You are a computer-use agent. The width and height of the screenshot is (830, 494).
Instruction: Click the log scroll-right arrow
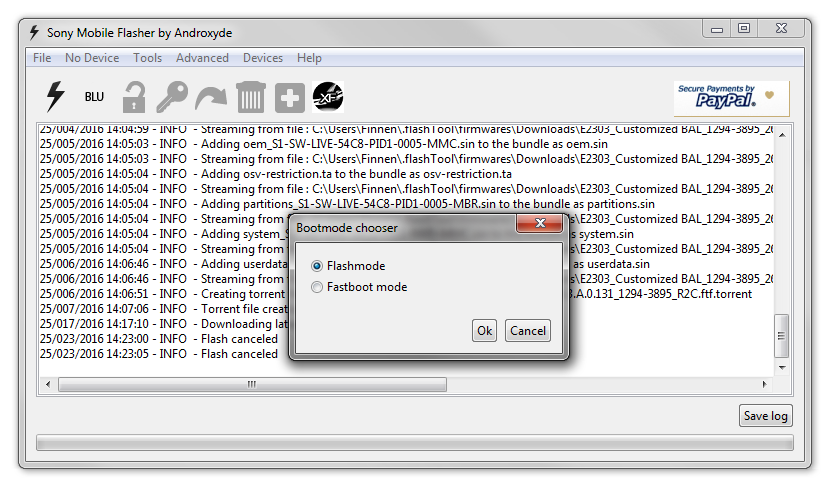pos(764,384)
